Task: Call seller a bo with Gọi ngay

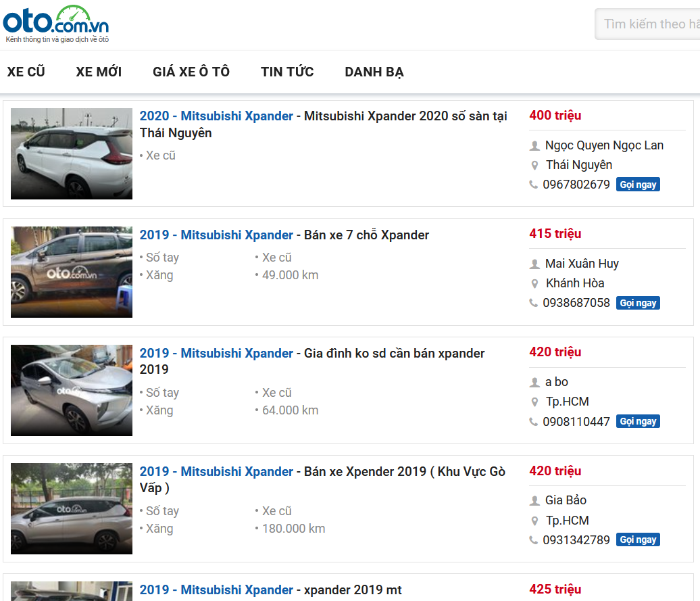Action: (638, 421)
